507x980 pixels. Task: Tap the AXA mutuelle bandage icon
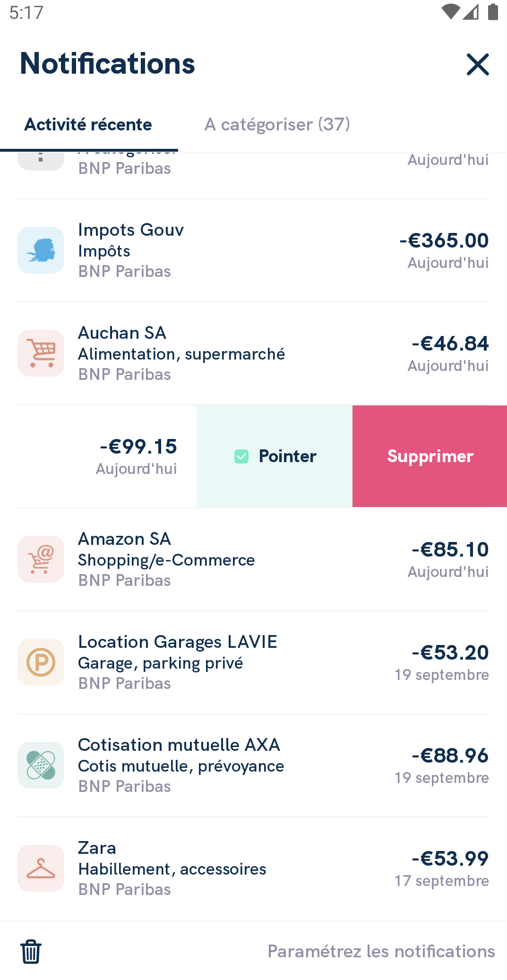coord(41,765)
